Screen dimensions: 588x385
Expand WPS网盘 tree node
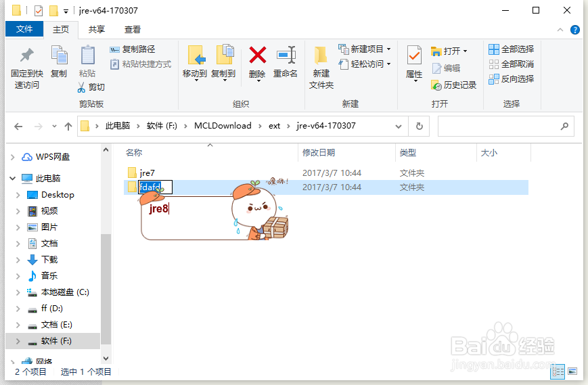[12, 157]
